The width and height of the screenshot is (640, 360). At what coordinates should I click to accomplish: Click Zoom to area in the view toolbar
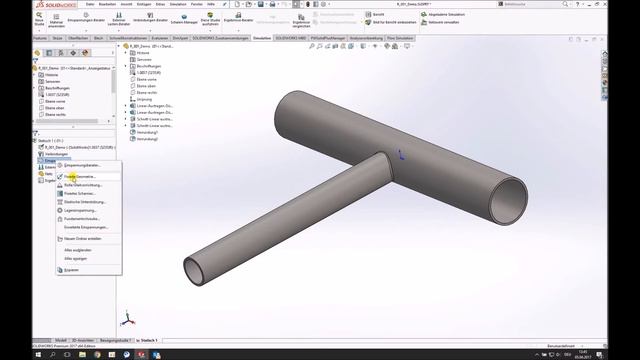(x=320, y=46)
